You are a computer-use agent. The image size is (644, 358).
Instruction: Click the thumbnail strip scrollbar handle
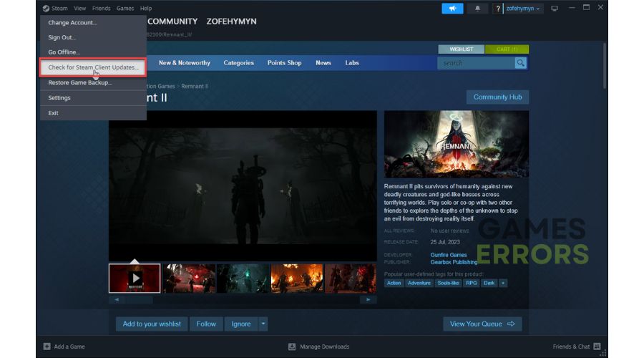(x=140, y=299)
